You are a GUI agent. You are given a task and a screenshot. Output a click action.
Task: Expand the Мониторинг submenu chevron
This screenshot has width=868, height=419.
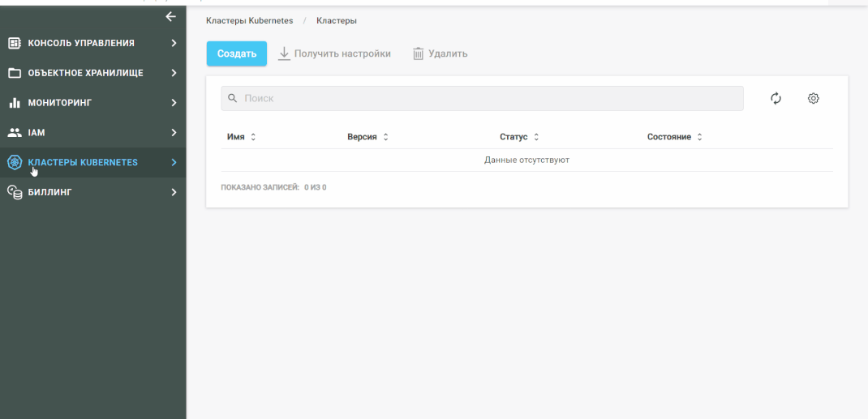tap(174, 103)
